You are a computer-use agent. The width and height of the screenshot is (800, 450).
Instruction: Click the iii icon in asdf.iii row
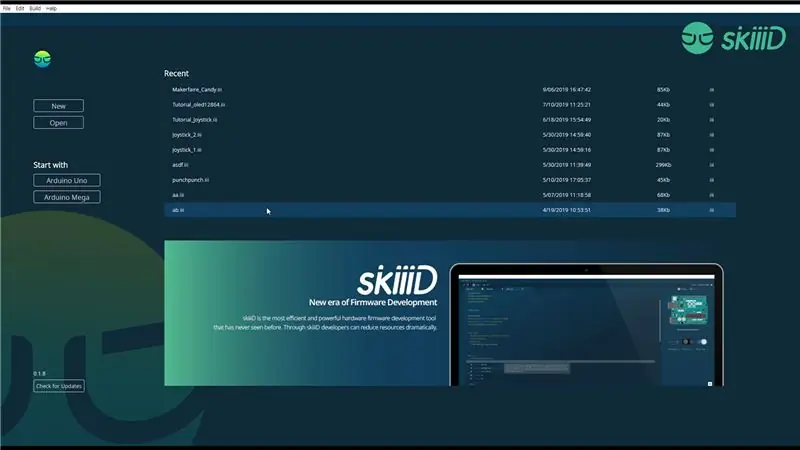(x=711, y=165)
